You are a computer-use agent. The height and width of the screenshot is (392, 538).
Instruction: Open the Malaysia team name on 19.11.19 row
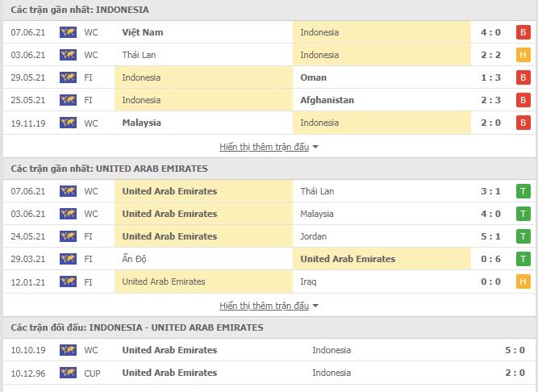(x=141, y=123)
